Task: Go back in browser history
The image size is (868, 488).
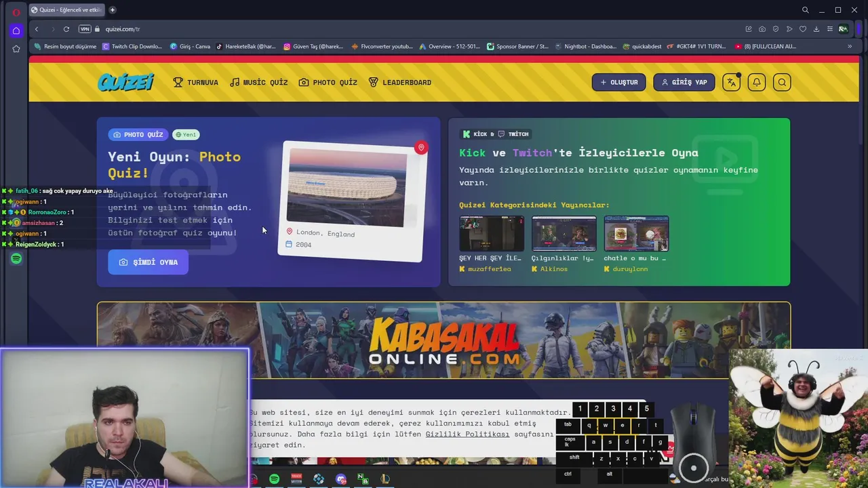Action: coord(37,29)
